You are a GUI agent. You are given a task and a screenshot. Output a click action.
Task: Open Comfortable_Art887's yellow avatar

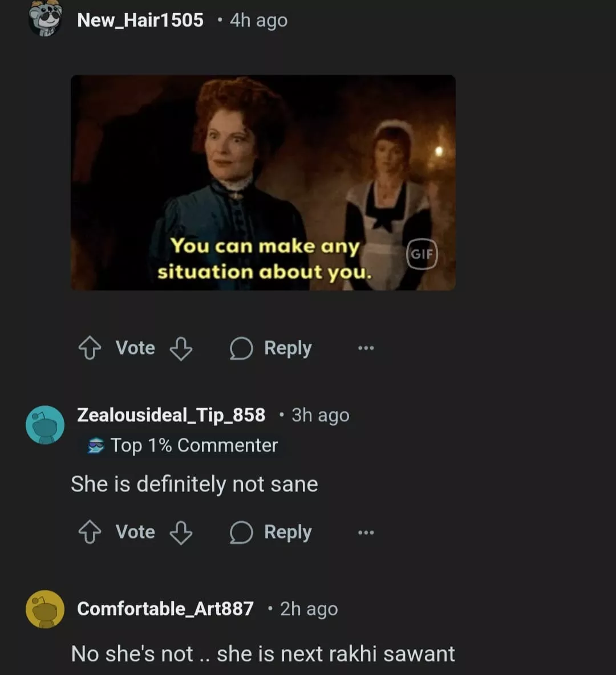click(x=45, y=609)
